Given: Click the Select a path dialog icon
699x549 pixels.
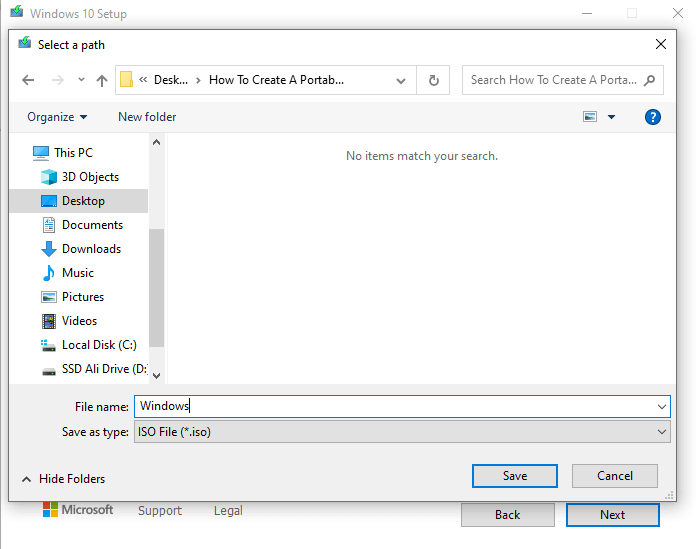Looking at the screenshot, I should tap(25, 43).
